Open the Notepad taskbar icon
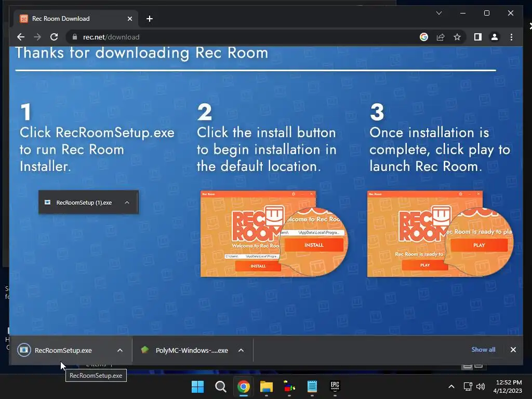 click(x=312, y=387)
